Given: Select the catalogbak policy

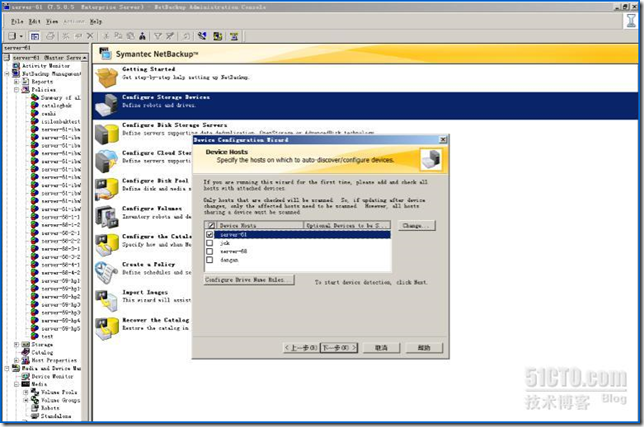Looking at the screenshot, I should click(56, 106).
